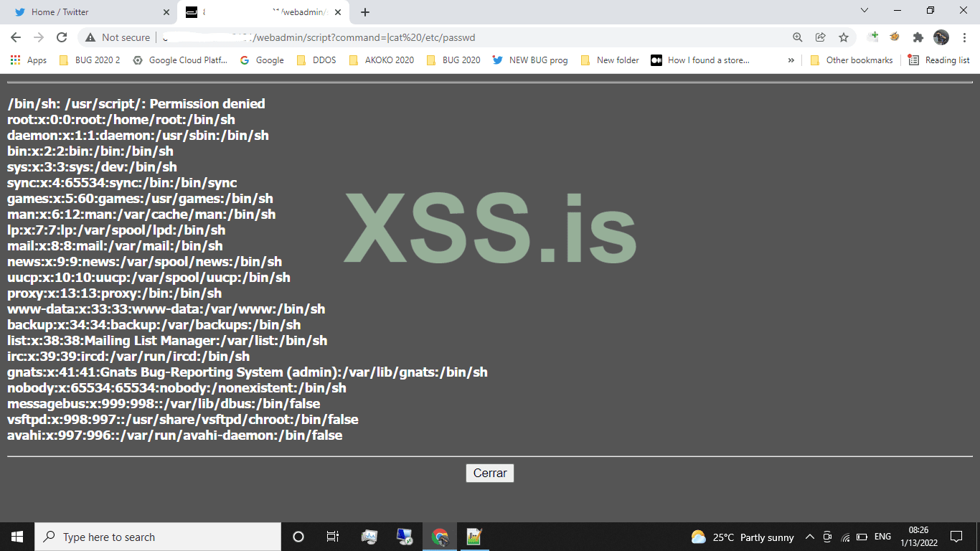The height and width of the screenshot is (551, 980).
Task: Open the network Wi-Fi tray icon
Action: [846, 537]
